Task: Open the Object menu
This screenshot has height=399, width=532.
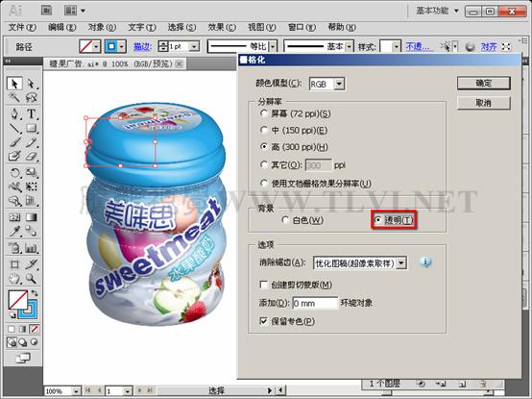Action: click(102, 27)
